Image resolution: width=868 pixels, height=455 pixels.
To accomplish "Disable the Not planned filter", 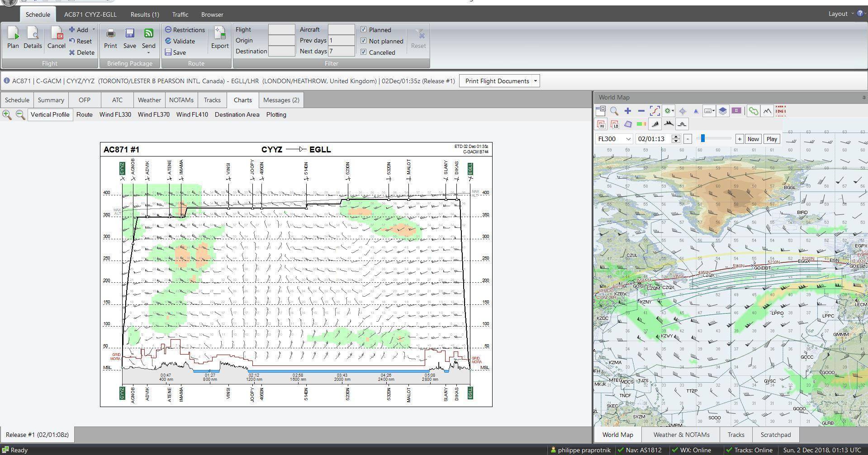I will point(364,41).
